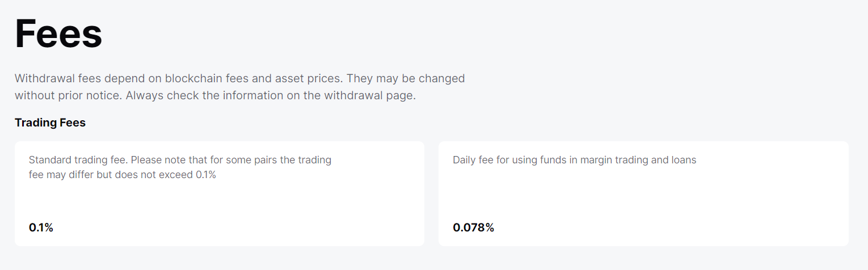
Task: Click the large Fees page heading
Action: coord(58,34)
